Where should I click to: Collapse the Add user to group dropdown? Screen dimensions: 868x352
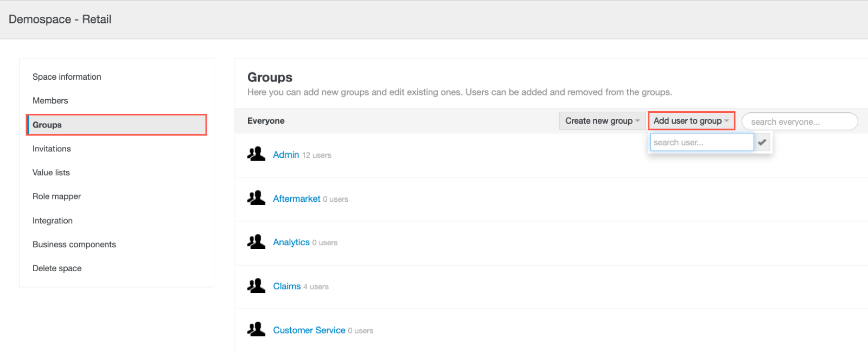click(x=691, y=121)
